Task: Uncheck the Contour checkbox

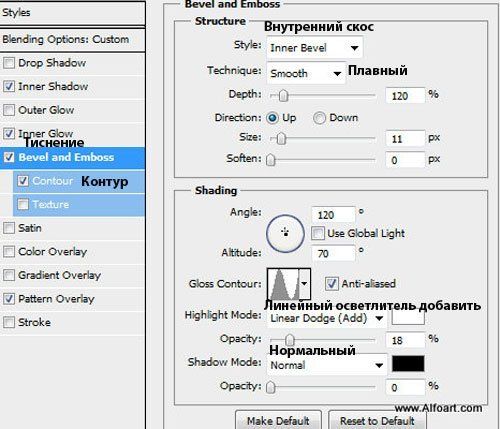Action: [x=23, y=181]
